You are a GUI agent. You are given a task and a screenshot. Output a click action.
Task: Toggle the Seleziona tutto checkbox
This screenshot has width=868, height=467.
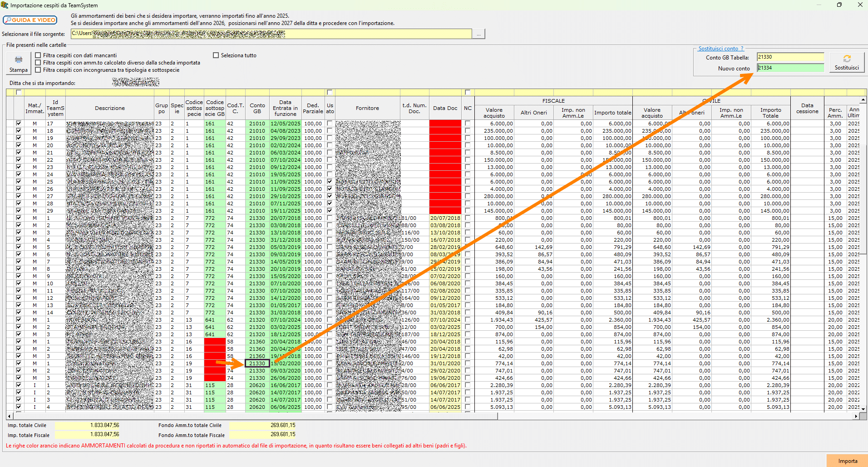click(216, 55)
